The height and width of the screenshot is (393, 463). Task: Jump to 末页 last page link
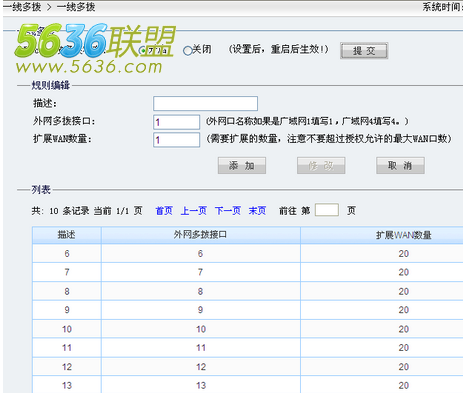257,211
